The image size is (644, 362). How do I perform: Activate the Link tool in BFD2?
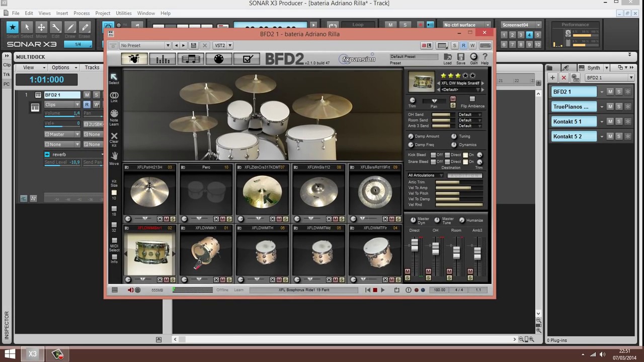[114, 97]
